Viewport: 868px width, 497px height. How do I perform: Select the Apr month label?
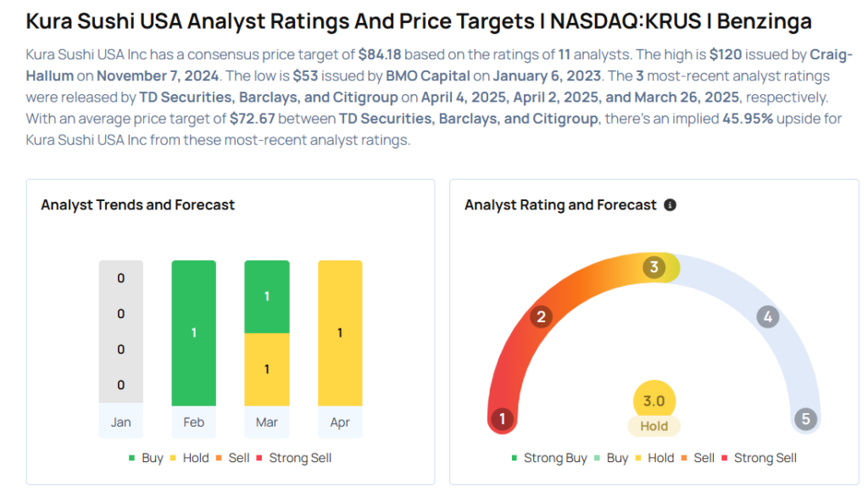(x=340, y=422)
